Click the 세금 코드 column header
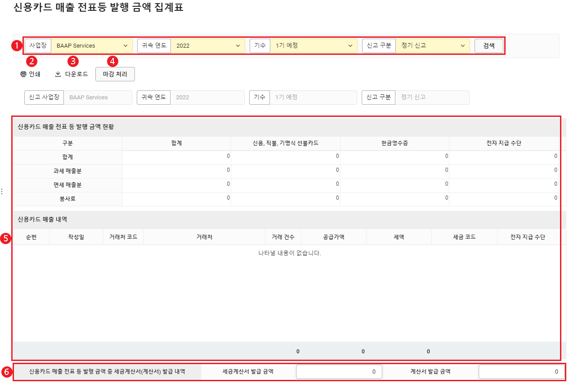Image resolution: width=569 pixels, height=392 pixels. tap(464, 237)
